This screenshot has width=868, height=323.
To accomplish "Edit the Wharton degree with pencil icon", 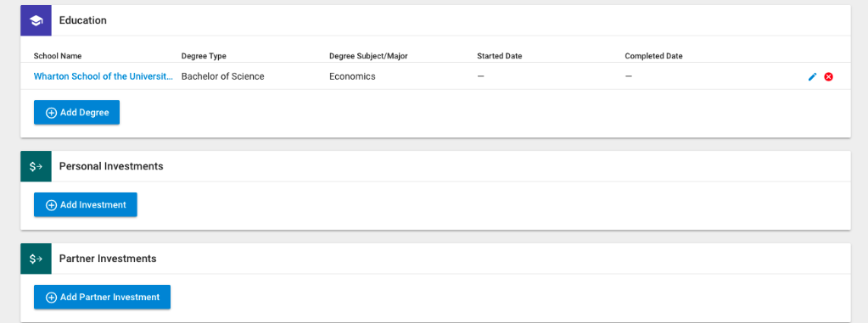I will tap(812, 77).
